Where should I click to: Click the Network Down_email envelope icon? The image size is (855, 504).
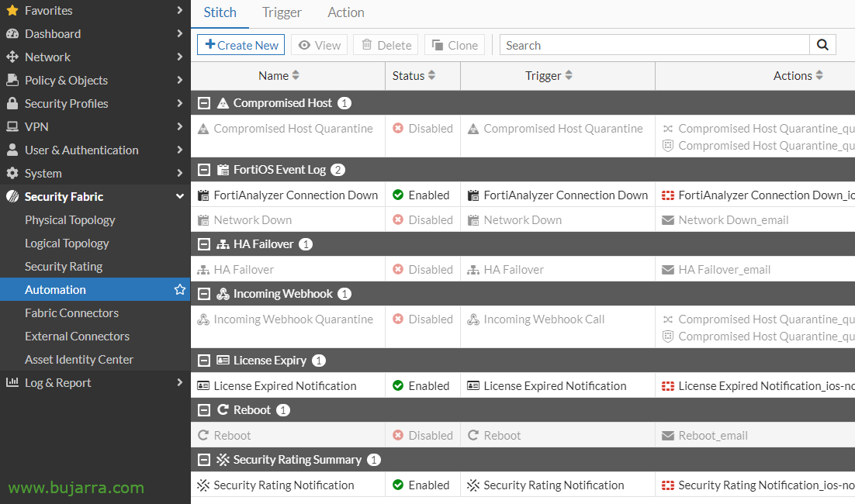667,220
